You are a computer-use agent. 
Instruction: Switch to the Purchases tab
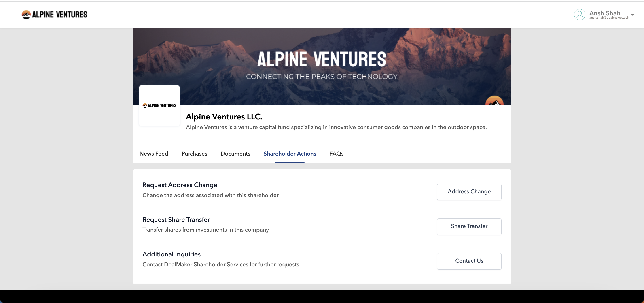click(x=194, y=154)
